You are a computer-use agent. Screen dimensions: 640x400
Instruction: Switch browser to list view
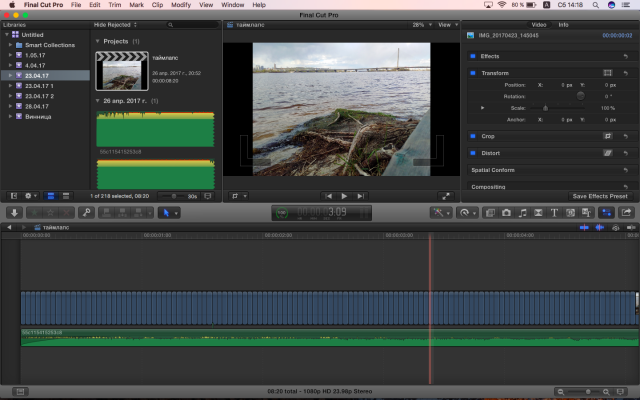click(x=66, y=196)
